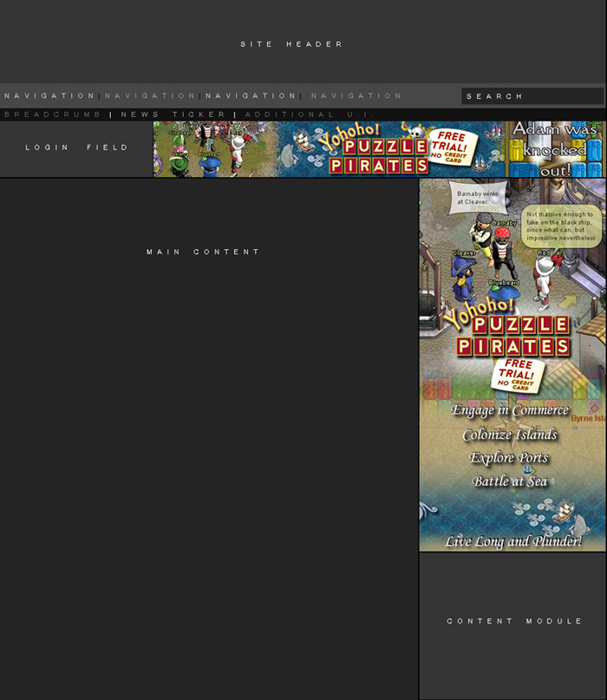Image resolution: width=607 pixels, height=700 pixels.
Task: Click the 'Not massive enough' speech bubble
Action: click(x=560, y=226)
